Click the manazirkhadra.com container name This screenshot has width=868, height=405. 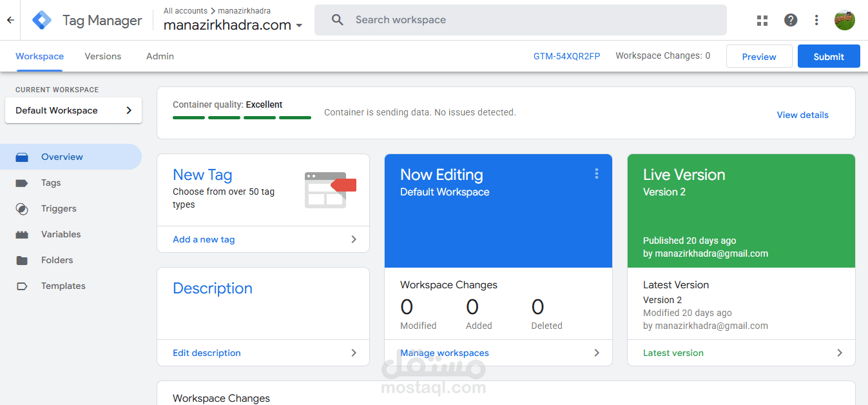pyautogui.click(x=227, y=26)
